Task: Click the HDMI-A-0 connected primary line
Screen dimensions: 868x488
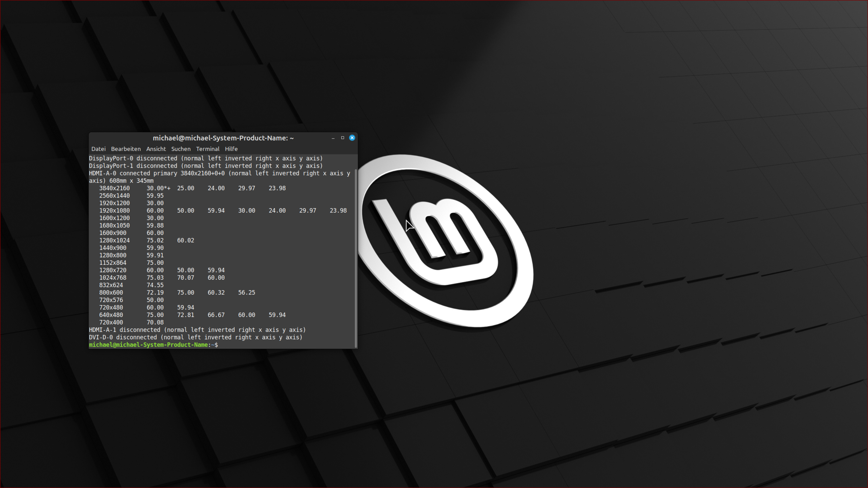Action: pyautogui.click(x=219, y=174)
